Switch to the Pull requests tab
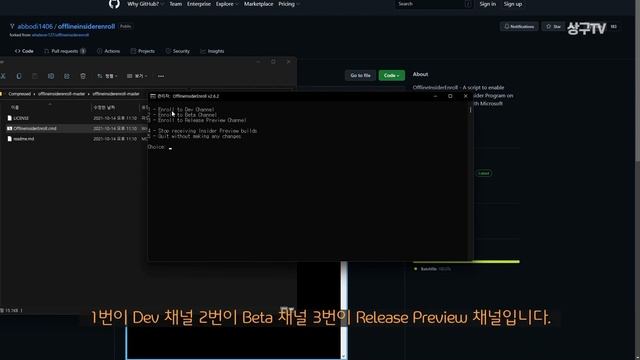This screenshot has width=640, height=360. click(x=64, y=51)
